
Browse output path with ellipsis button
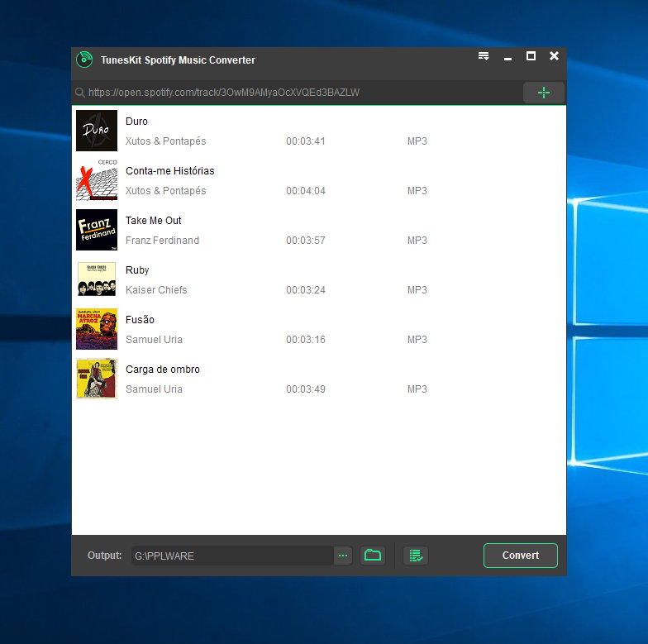click(x=343, y=556)
